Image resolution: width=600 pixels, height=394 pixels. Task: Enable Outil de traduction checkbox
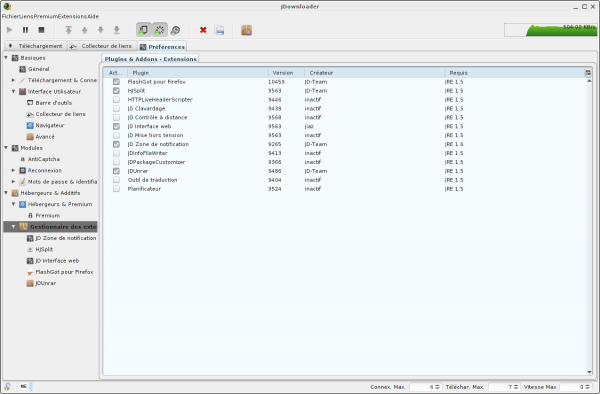(x=116, y=180)
